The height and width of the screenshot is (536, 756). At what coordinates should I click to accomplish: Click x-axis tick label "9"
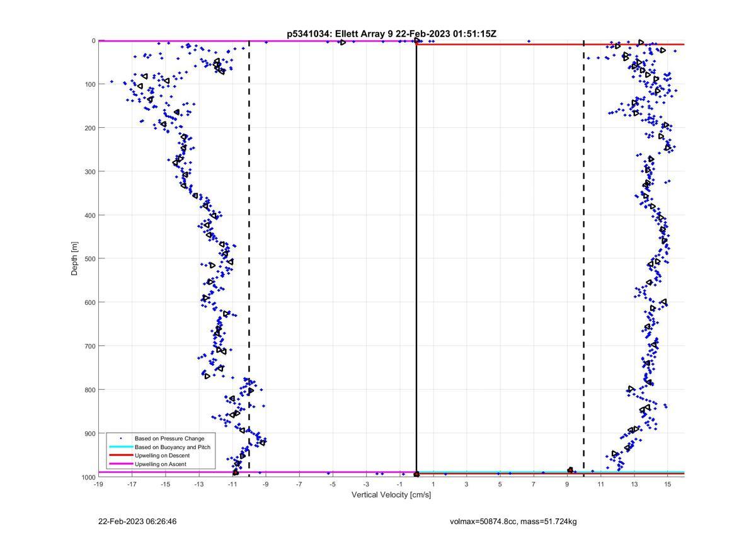point(567,484)
